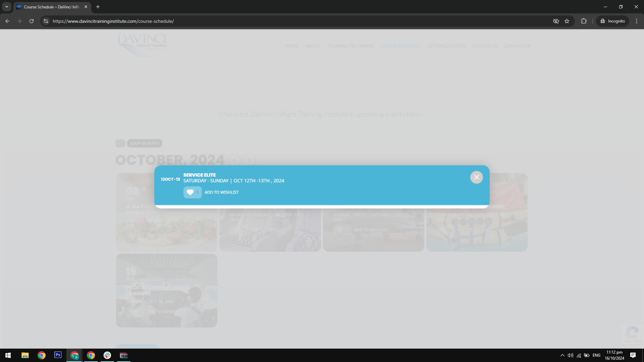
Task: Close the Course Schedule browser tab
Action: tap(86, 7)
